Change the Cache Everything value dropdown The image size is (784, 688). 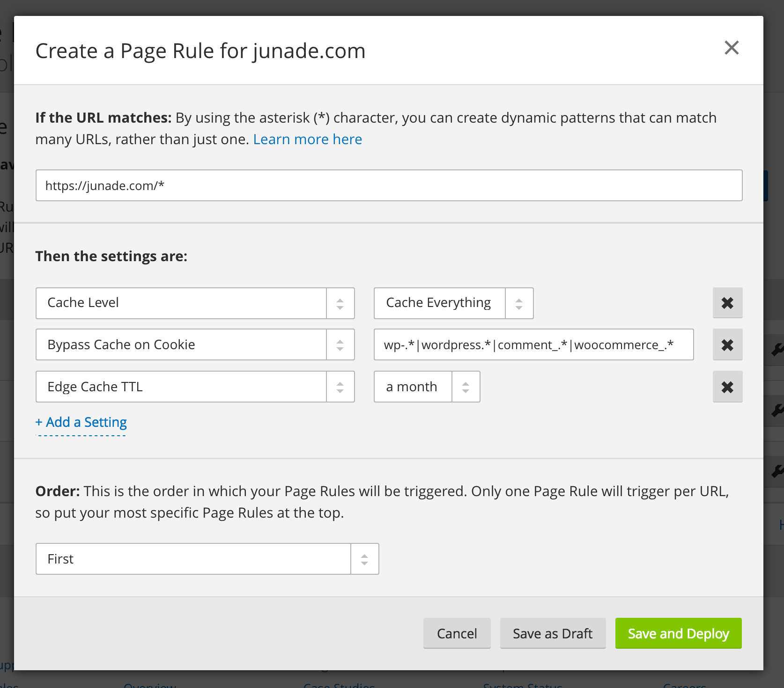pos(518,303)
